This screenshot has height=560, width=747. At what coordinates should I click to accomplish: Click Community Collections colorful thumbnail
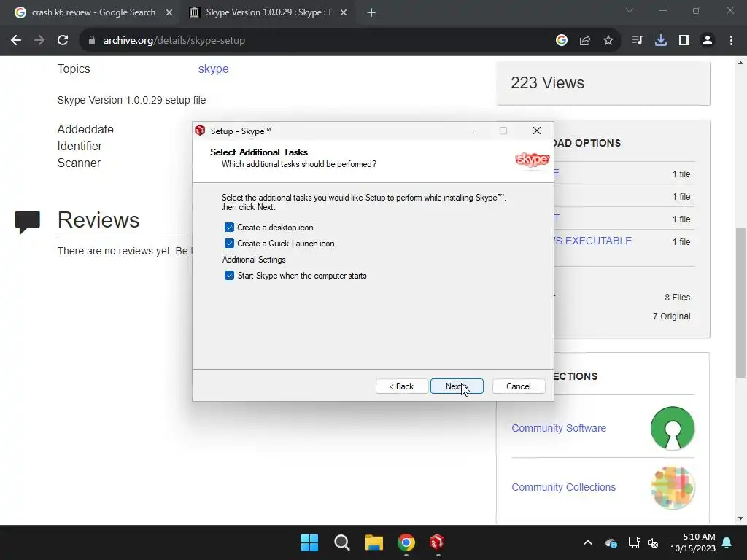[672, 488]
